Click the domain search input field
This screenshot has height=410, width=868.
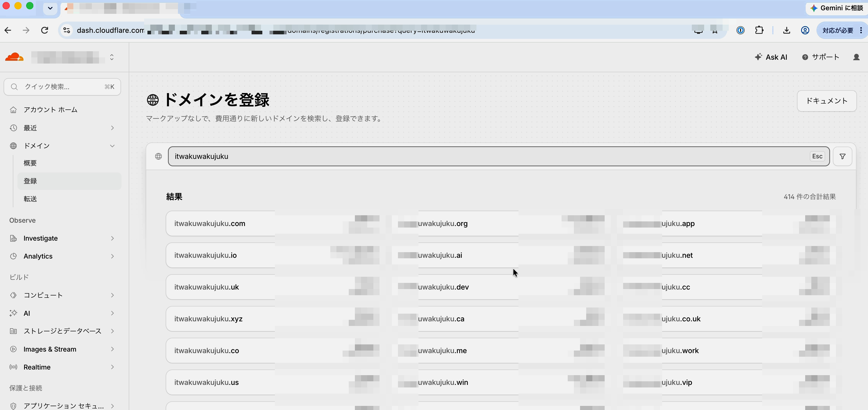[499, 156]
